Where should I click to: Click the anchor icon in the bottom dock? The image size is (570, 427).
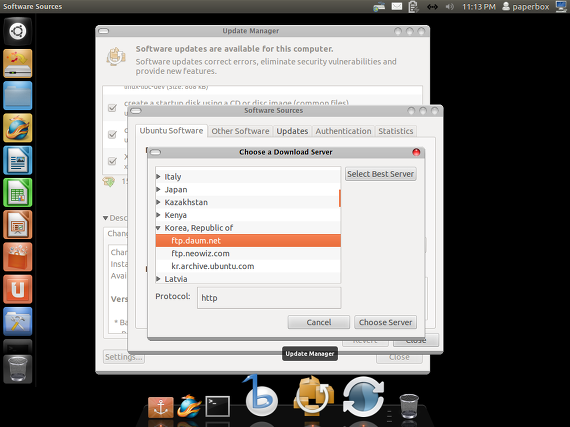point(160,407)
